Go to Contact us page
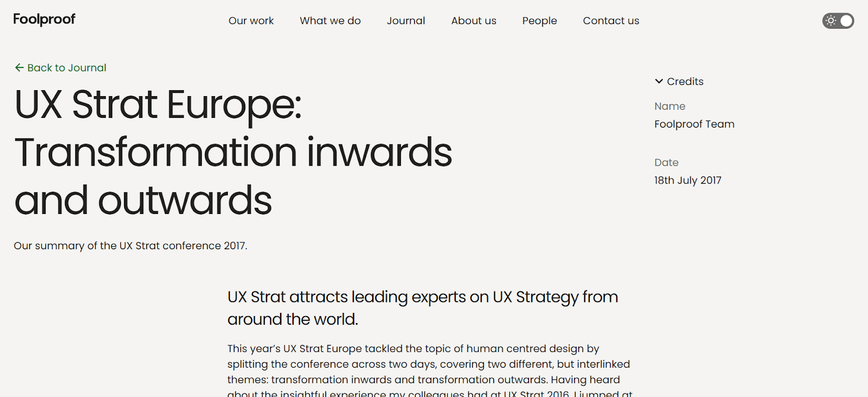Viewport: 868px width, 397px height. [611, 21]
